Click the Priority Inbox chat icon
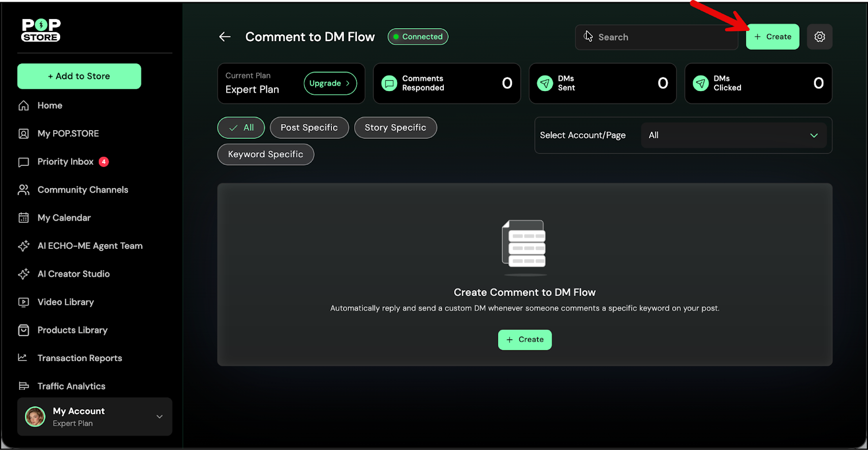The height and width of the screenshot is (450, 868). [x=24, y=162]
